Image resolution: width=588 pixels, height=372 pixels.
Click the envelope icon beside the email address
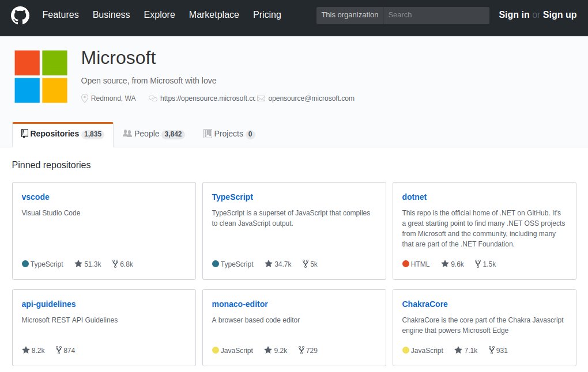pyautogui.click(x=261, y=98)
